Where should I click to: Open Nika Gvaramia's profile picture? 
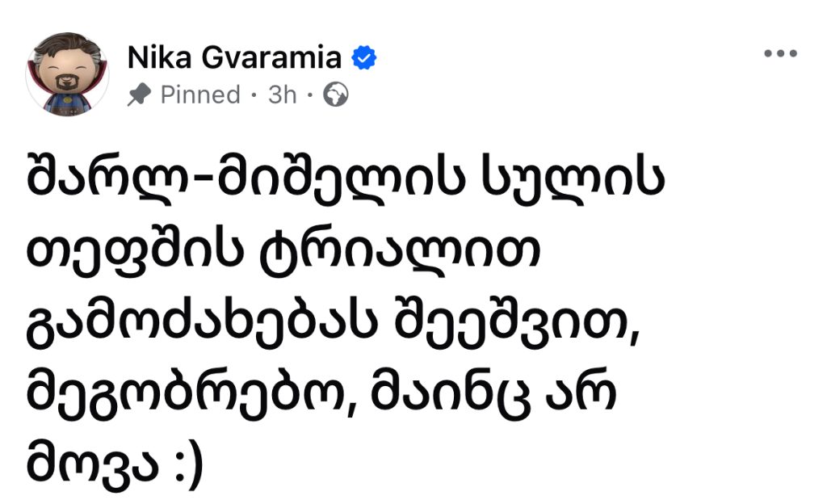tap(68, 73)
